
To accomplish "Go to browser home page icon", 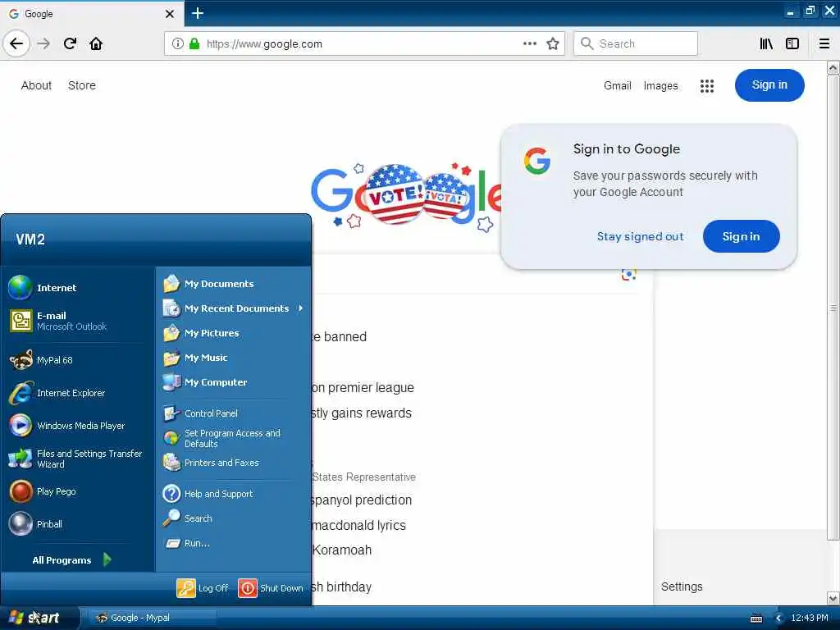I will pyautogui.click(x=96, y=43).
